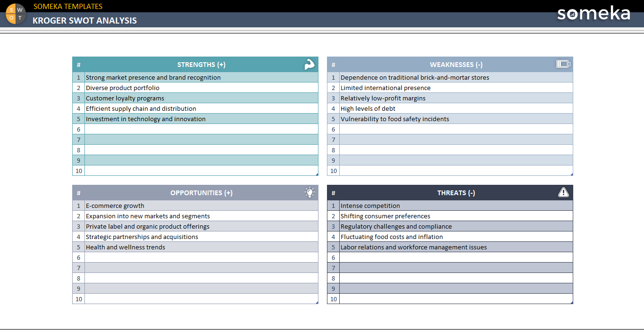Click empty Weaknesses row 6 input cell
The width and height of the screenshot is (644, 330).
coord(456,129)
